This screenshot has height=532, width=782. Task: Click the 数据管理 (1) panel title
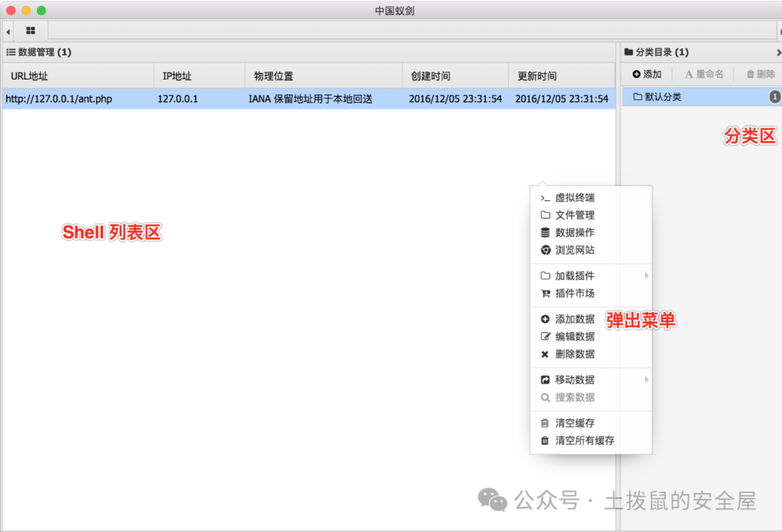(45, 52)
